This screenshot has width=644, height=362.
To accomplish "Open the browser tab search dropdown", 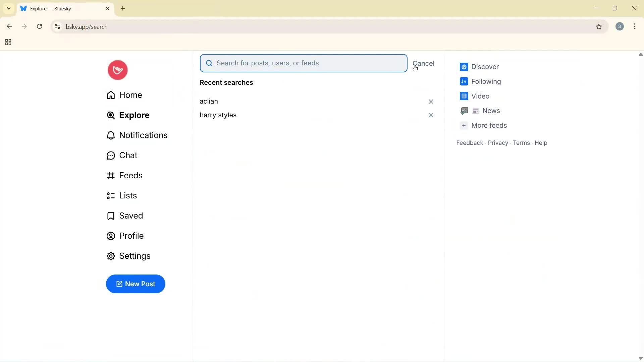I will coord(8,8).
